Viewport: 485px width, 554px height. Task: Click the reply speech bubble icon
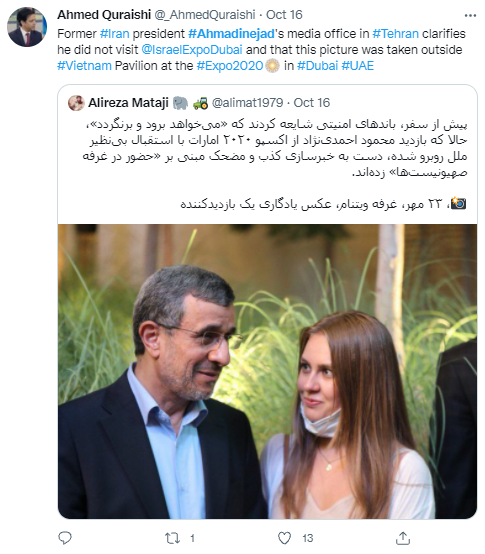(65, 538)
